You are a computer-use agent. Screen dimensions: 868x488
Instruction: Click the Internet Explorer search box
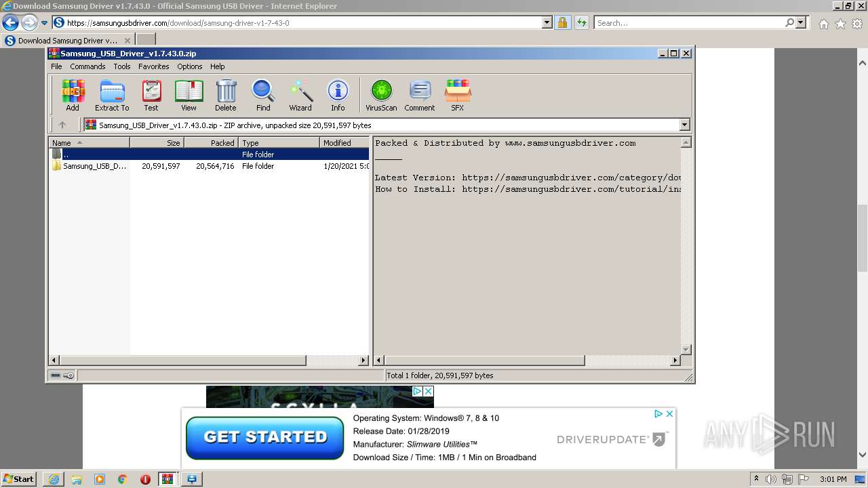(x=690, y=23)
